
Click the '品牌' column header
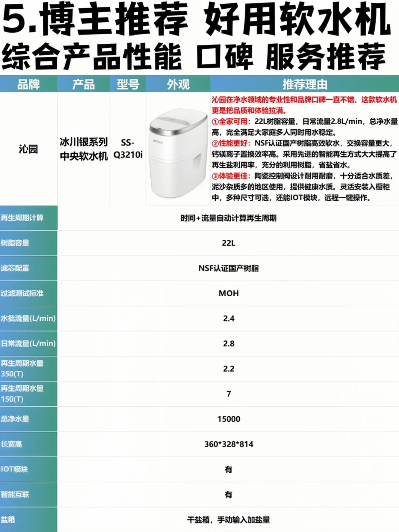[28, 84]
